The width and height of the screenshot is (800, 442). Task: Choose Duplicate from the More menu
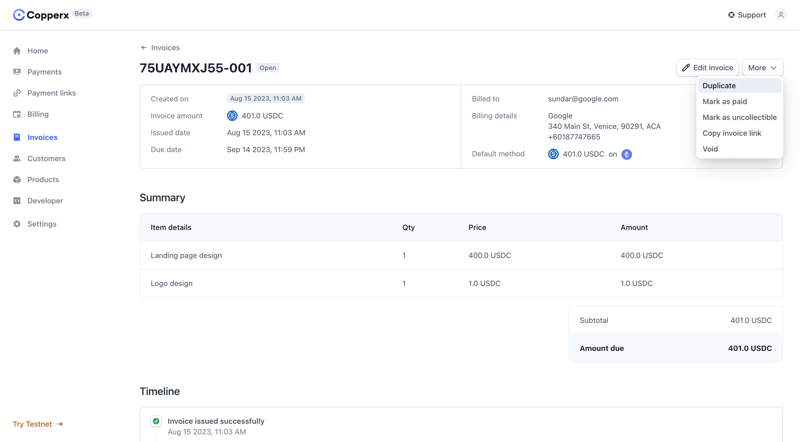(739, 86)
